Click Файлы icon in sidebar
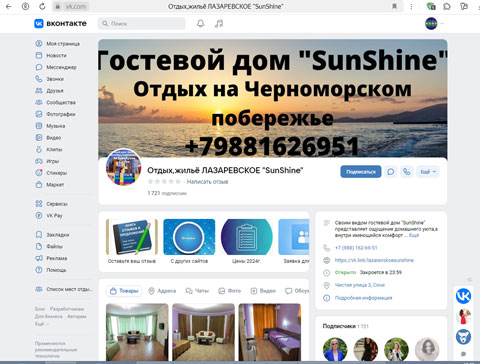Image resolution: width=480 pixels, height=364 pixels. pyautogui.click(x=39, y=246)
